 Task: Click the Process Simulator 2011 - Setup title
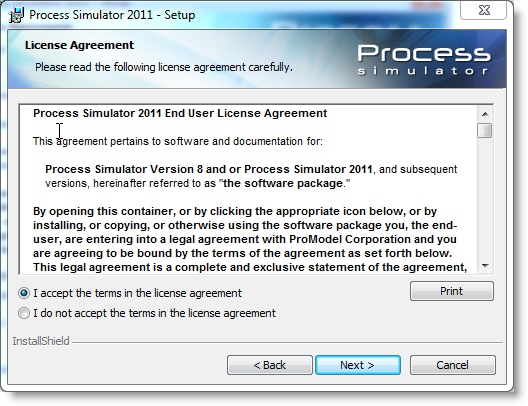112,15
